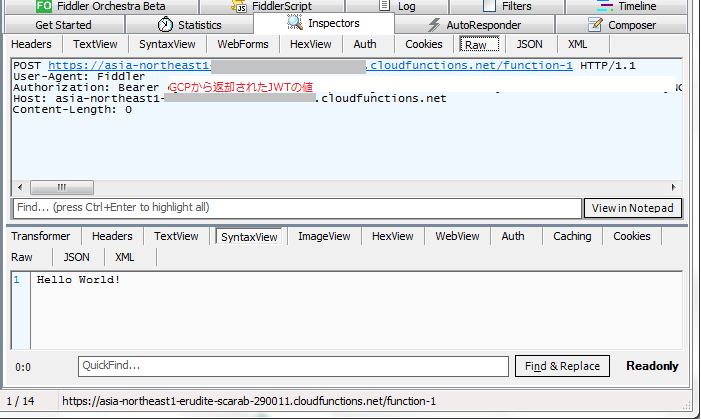Click the Readonly label

tap(652, 366)
